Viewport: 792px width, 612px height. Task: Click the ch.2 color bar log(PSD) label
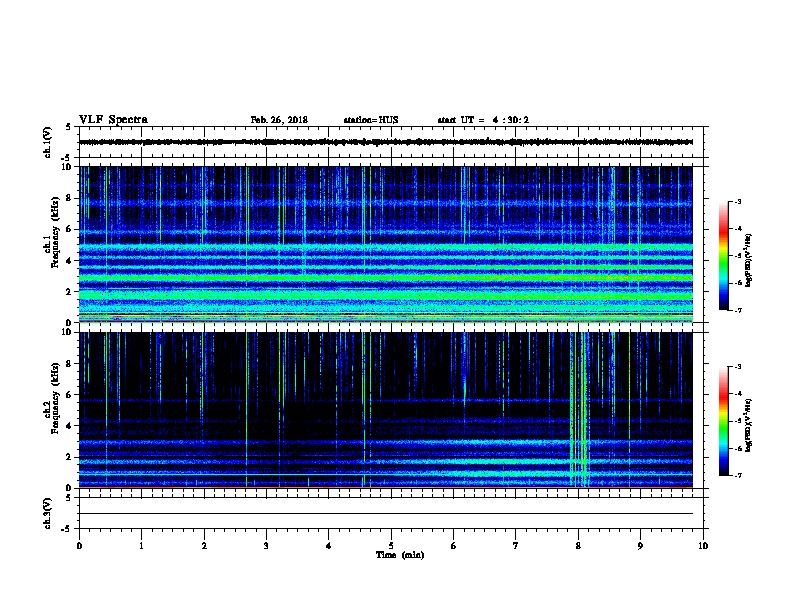(749, 425)
